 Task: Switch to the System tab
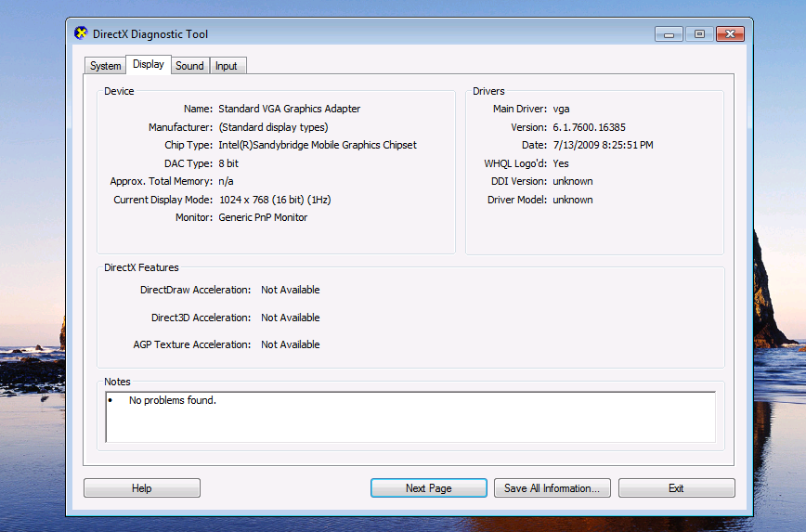(x=105, y=66)
